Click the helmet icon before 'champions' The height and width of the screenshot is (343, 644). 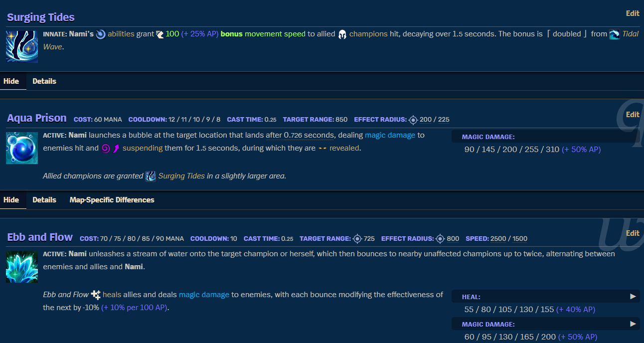click(342, 34)
